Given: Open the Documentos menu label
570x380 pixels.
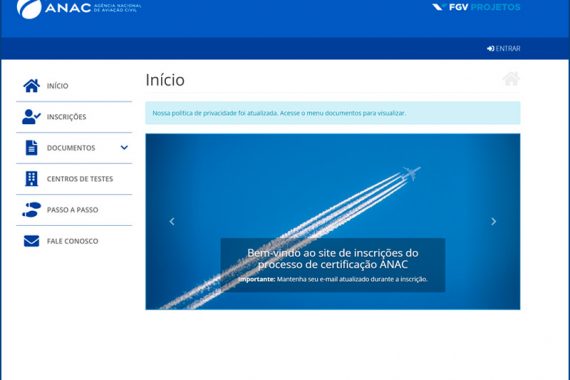Looking at the screenshot, I should coord(71,148).
